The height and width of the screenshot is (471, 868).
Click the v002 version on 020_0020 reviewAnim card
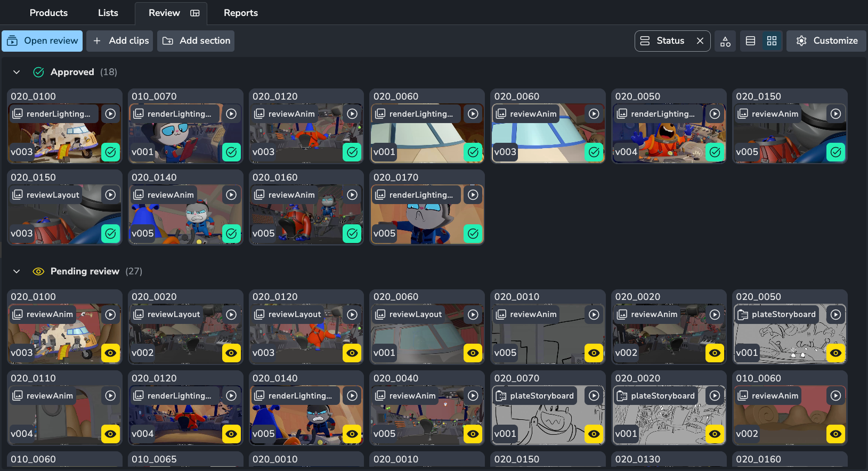pyautogui.click(x=626, y=353)
